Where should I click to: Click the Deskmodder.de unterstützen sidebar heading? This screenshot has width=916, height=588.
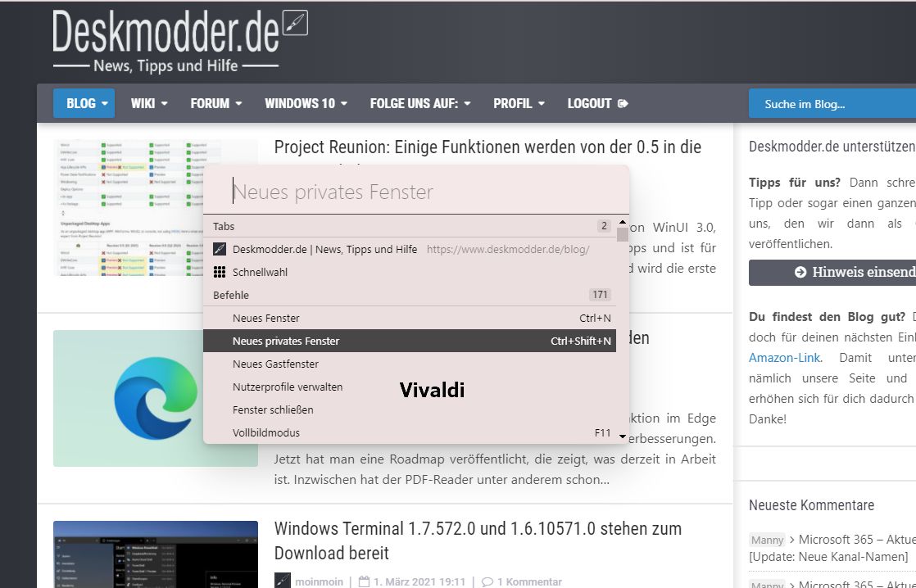[x=832, y=147]
